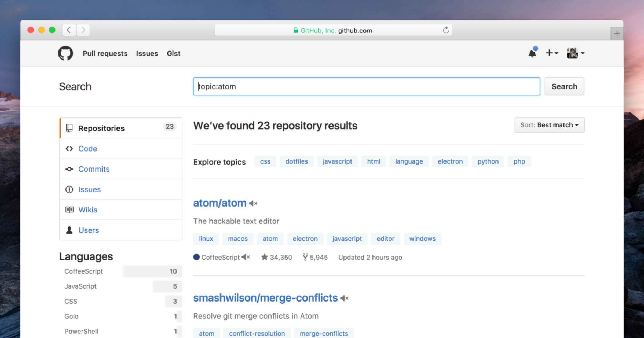Click the Users person icon in sidebar
Screen dimensions: 644x338
click(x=69, y=230)
